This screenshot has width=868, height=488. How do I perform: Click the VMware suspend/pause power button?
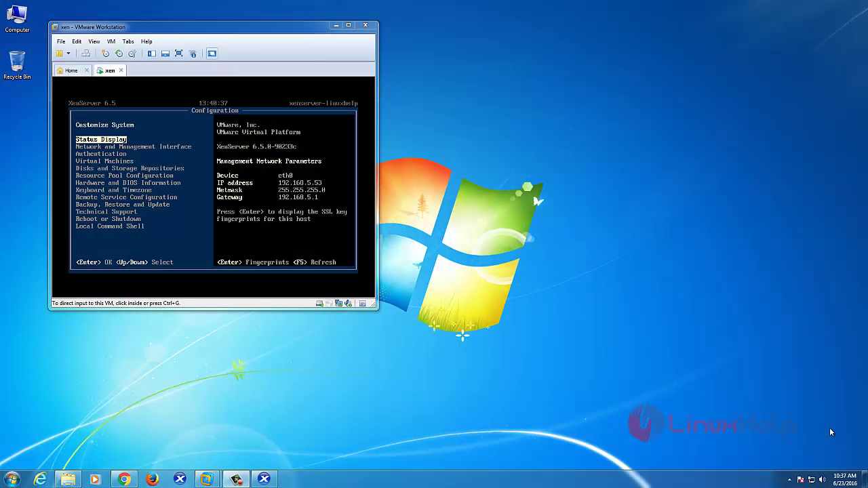coord(60,54)
